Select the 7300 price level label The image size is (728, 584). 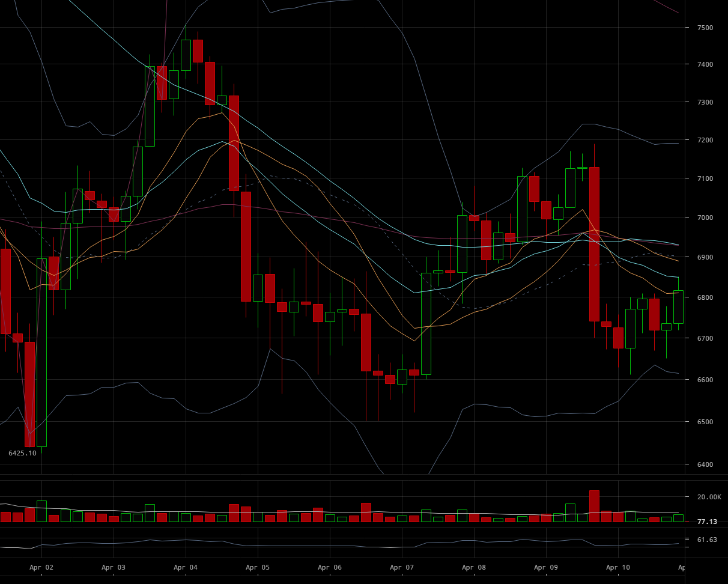(705, 103)
